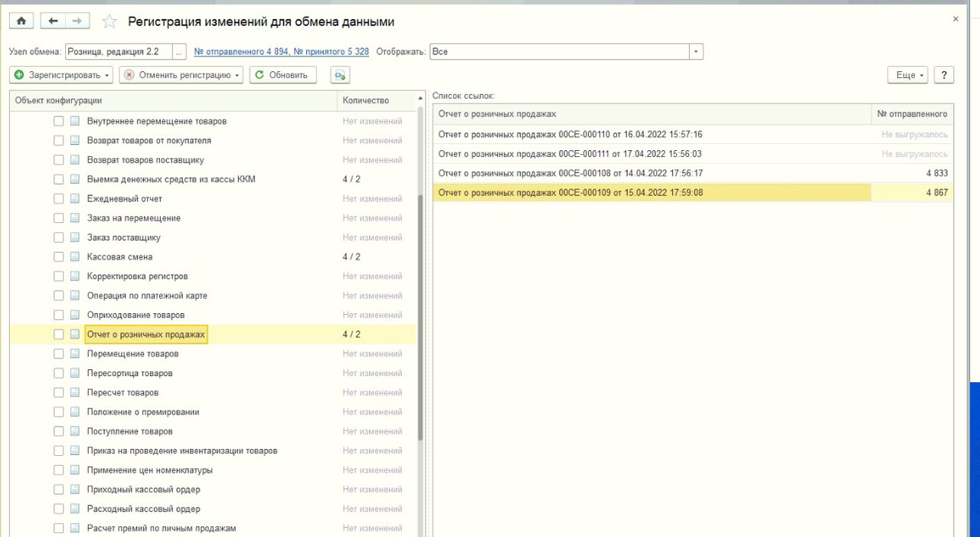Viewport: 980px width, 537px height.
Task: Click scroll-up arrow of the configuration tree
Action: pos(420,100)
